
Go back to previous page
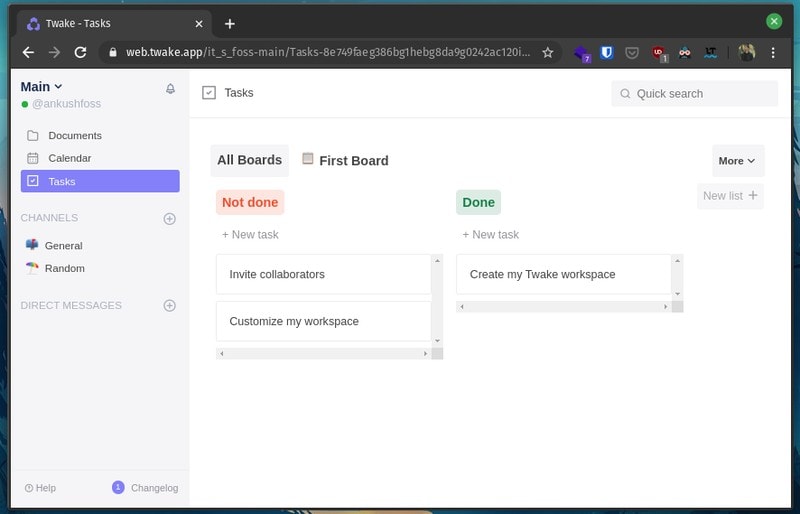click(x=29, y=52)
